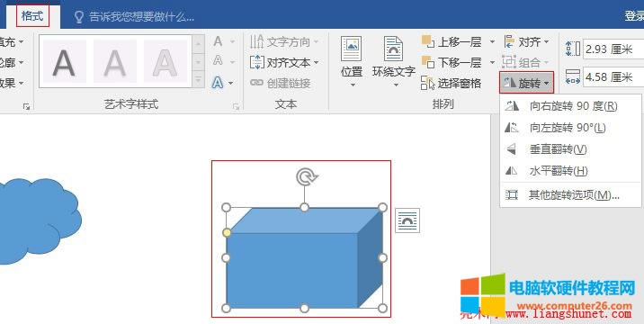Click the WordArt gallery scroll down arrow
Image resolution: width=644 pixels, height=324 pixels.
click(x=199, y=62)
